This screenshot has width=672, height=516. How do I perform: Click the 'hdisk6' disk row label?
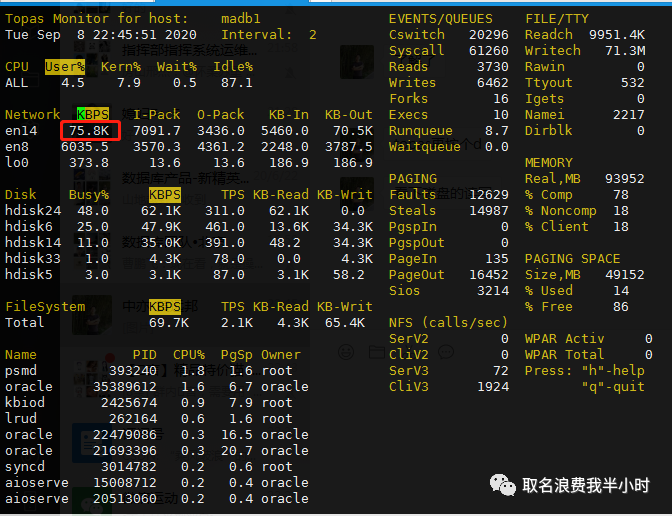[29, 227]
